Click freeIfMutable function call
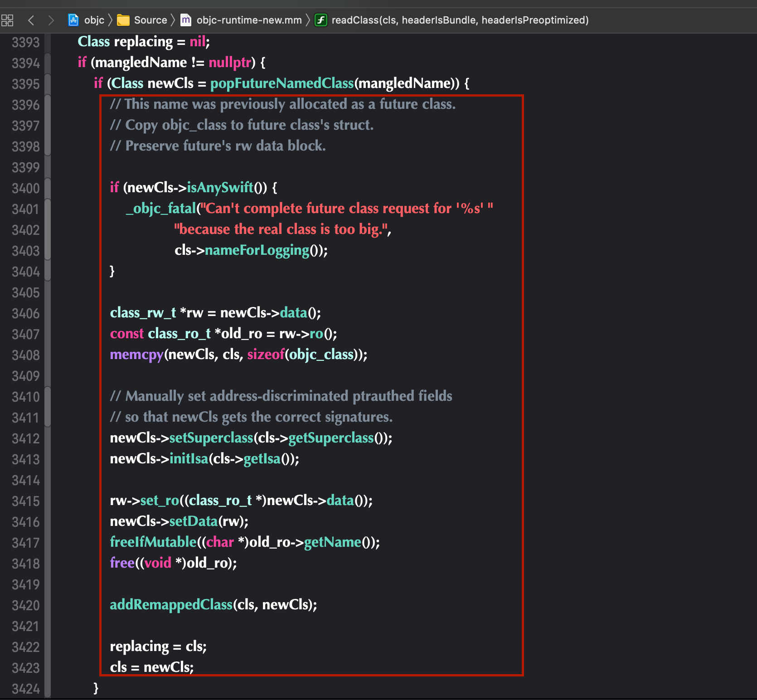 (153, 542)
